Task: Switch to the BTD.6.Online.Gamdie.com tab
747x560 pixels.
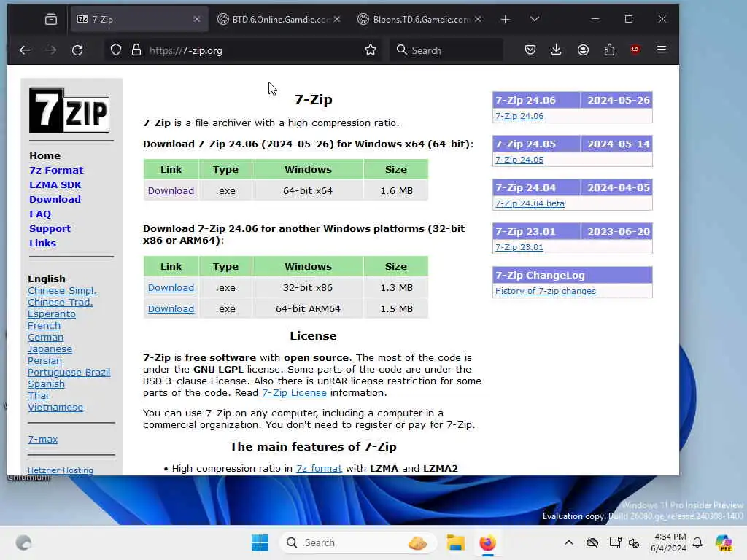Action: (x=279, y=19)
